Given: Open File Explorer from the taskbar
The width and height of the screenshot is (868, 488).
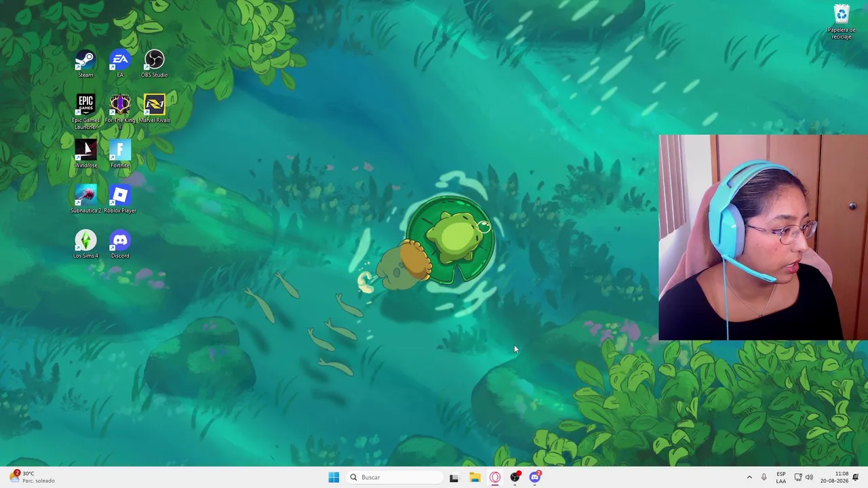Looking at the screenshot, I should coord(475,477).
